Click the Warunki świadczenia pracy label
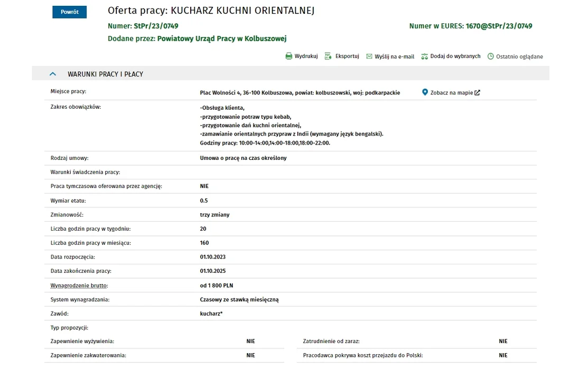This screenshot has width=588, height=380. pos(86,173)
